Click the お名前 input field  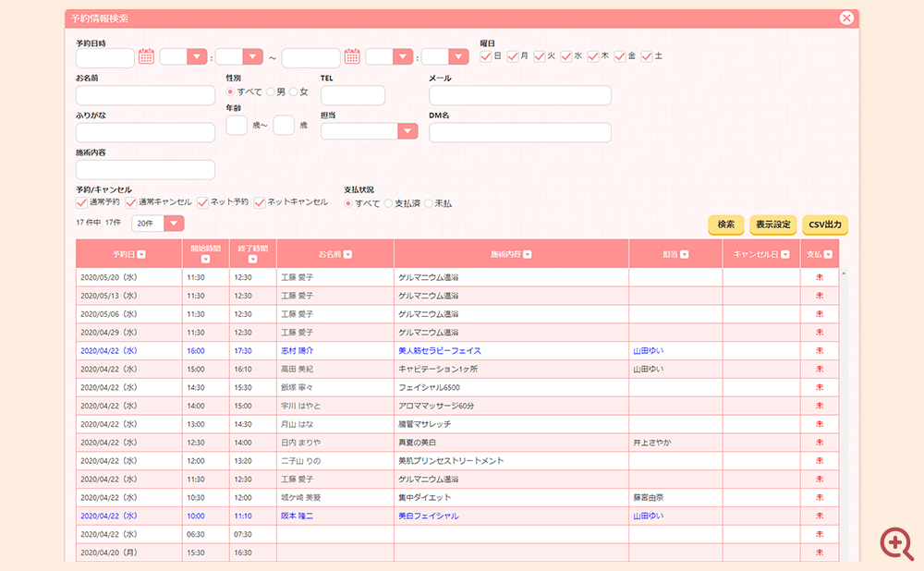[x=146, y=95]
